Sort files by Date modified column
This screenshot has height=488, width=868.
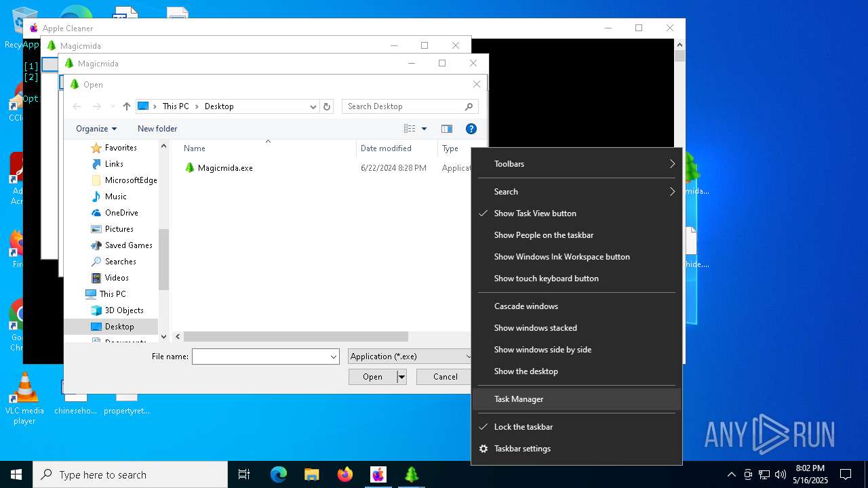pos(386,148)
